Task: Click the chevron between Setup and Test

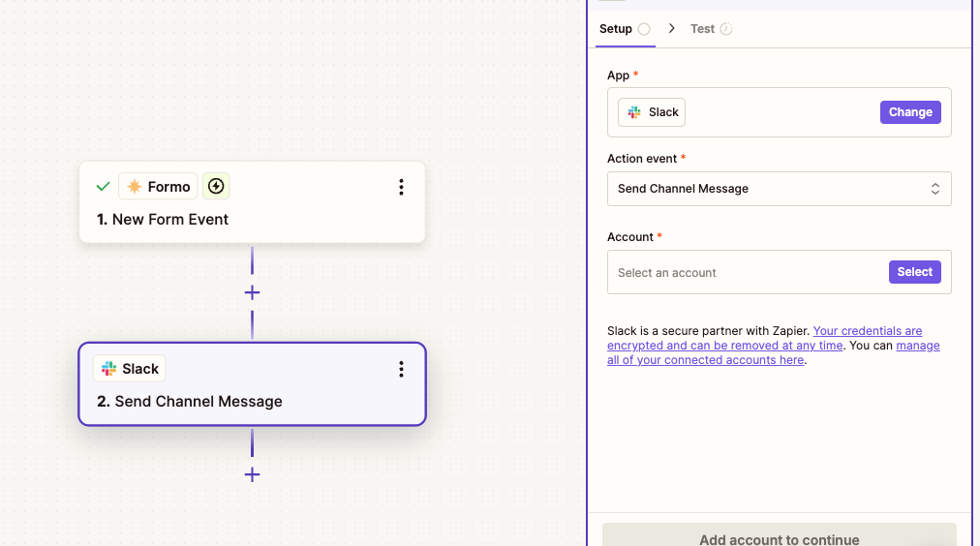Action: pyautogui.click(x=671, y=28)
